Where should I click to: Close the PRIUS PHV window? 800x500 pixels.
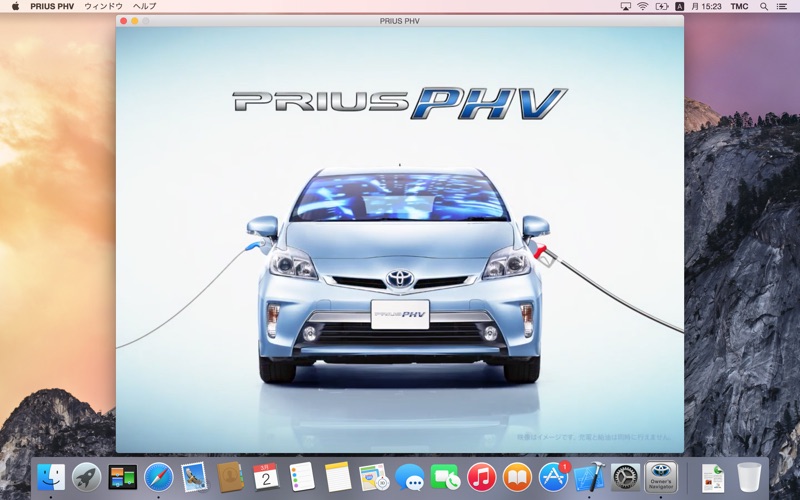(x=123, y=21)
